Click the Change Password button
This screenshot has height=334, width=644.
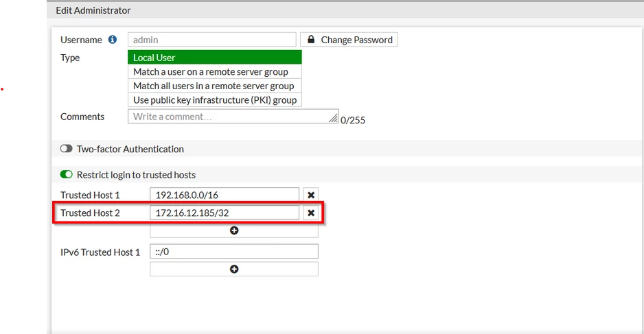[349, 39]
